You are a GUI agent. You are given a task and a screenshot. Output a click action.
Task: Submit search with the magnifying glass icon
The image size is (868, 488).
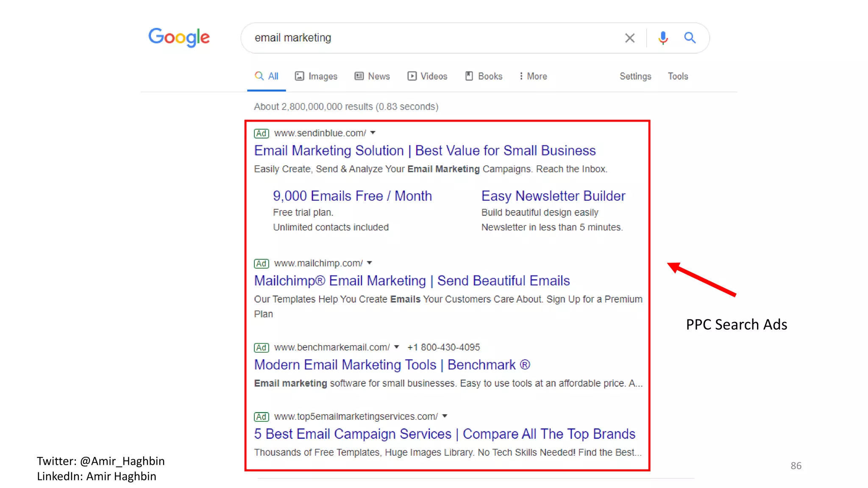(x=690, y=38)
